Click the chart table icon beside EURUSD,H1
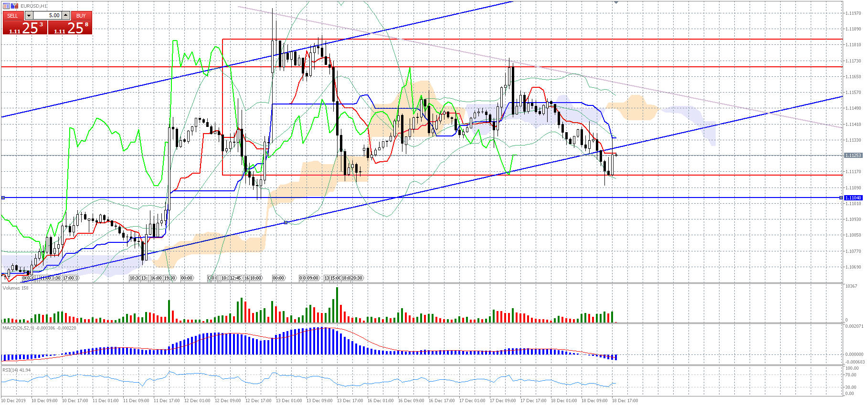 pyautogui.click(x=6, y=6)
